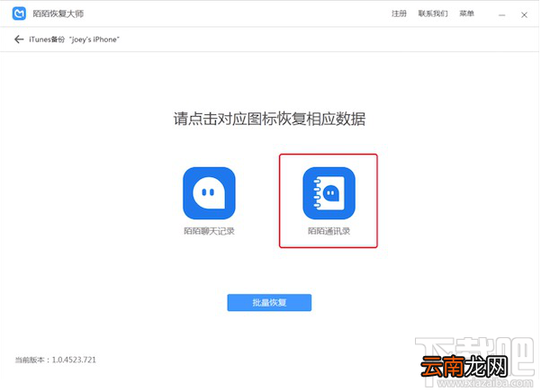The height and width of the screenshot is (392, 541).
Task: Open the 陌陌通讯录 address book icon
Action: 329,193
